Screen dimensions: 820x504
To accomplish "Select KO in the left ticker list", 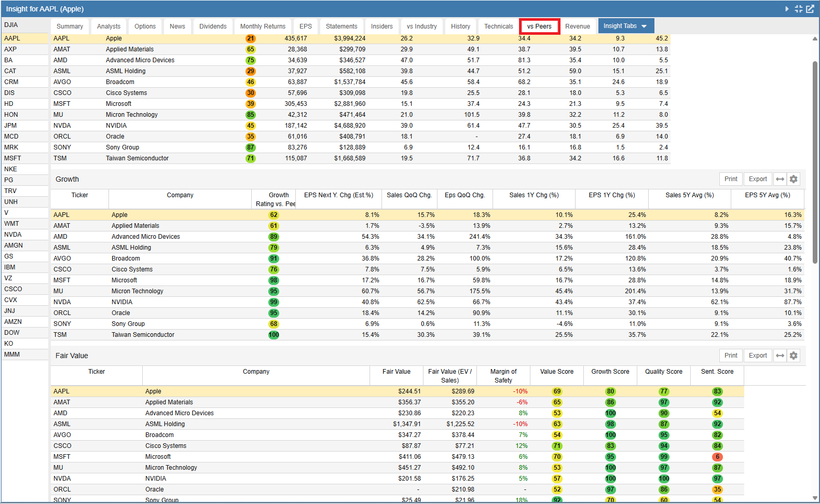I will 25,344.
